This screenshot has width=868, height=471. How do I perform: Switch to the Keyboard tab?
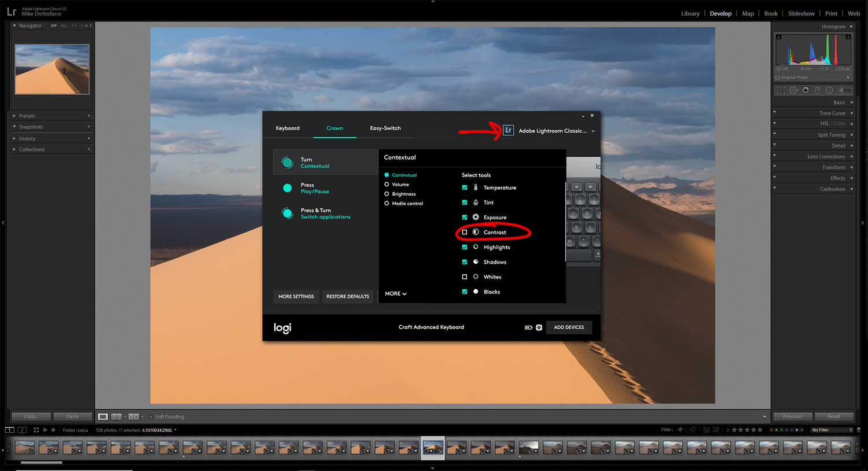(288, 128)
